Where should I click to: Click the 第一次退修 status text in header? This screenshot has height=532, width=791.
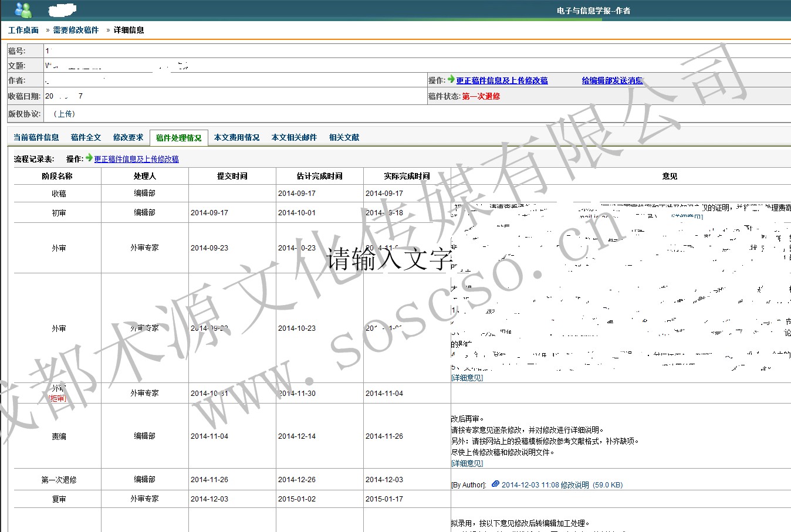click(x=481, y=96)
